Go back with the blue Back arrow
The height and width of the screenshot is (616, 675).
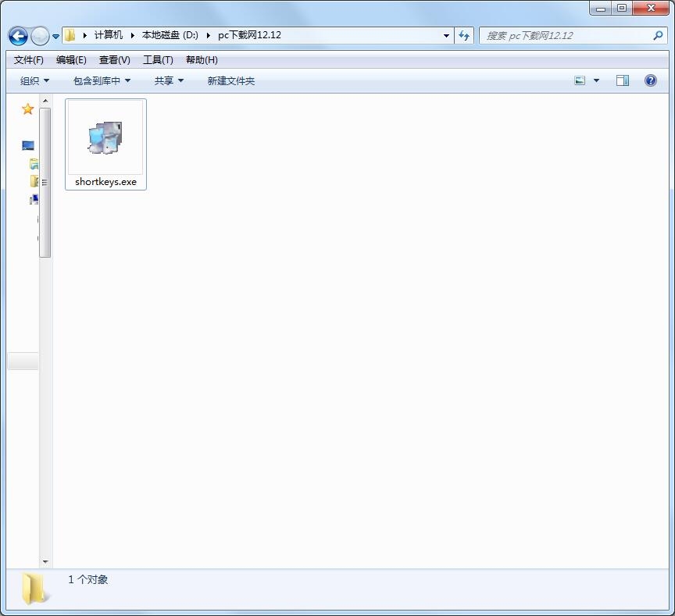18,36
